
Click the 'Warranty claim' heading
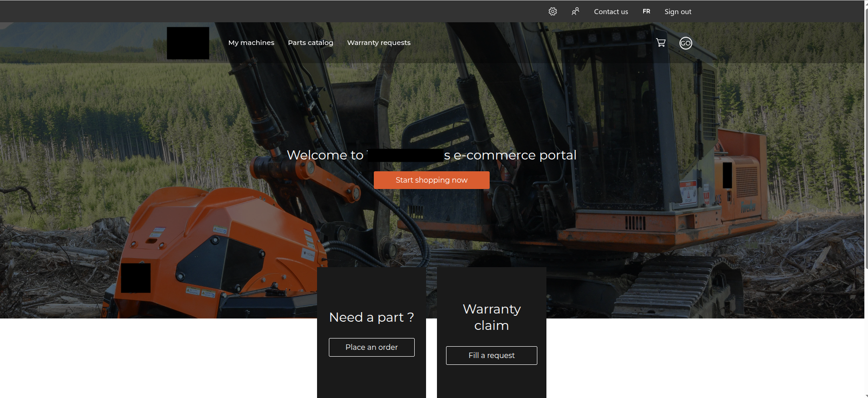pos(491,317)
